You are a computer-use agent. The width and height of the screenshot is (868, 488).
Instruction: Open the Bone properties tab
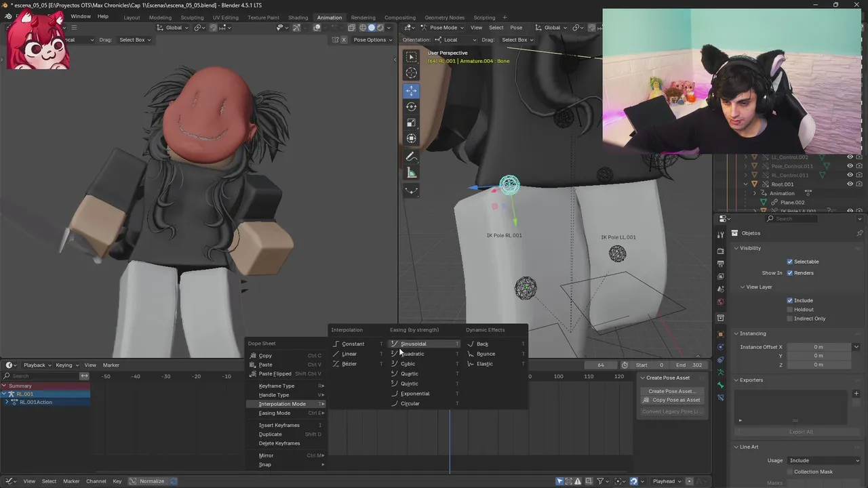click(x=720, y=386)
